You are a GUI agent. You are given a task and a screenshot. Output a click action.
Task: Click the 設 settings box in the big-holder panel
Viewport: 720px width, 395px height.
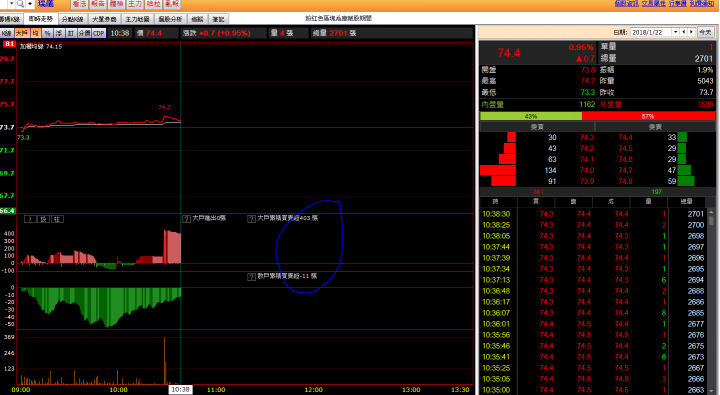[x=44, y=219]
